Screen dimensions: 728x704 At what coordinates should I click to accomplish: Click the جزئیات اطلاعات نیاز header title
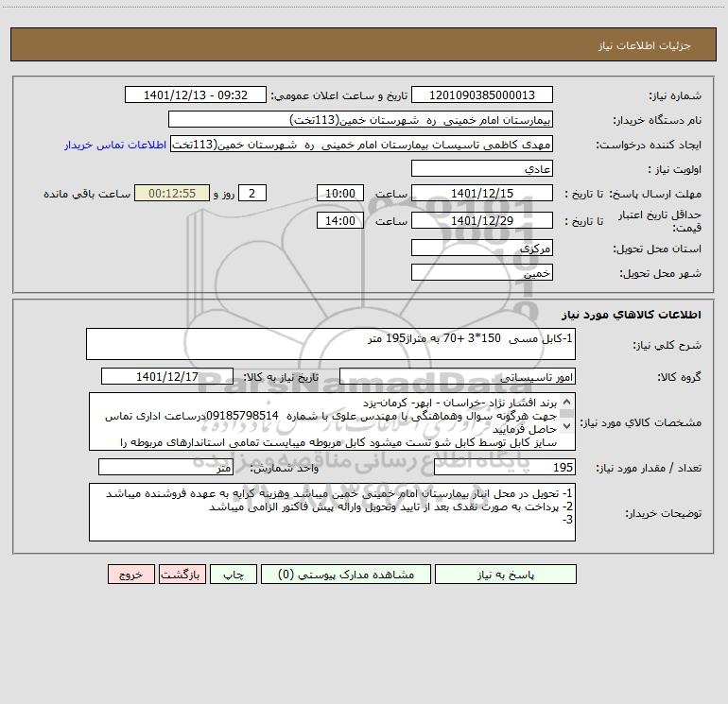[645, 45]
